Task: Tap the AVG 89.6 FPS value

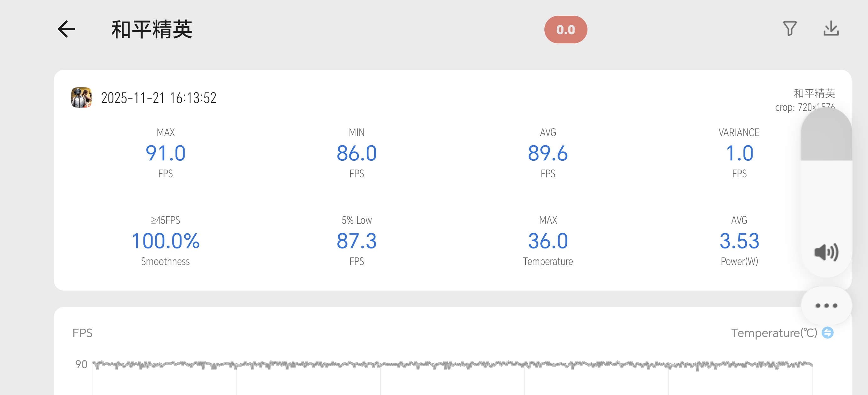Action: 548,153
